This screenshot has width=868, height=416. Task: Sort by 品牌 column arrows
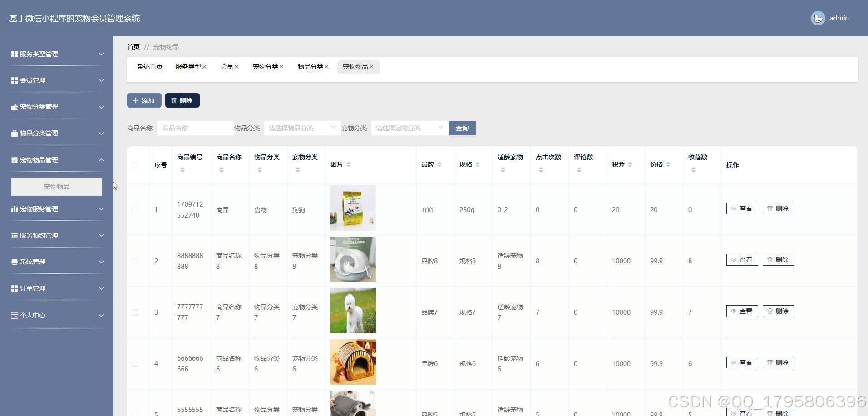click(x=439, y=164)
